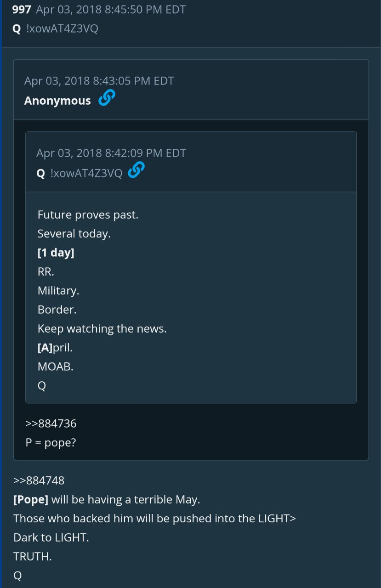Click the top Q !xowAT4Z3VQ tripcode
This screenshot has width=381, height=588.
55,29
